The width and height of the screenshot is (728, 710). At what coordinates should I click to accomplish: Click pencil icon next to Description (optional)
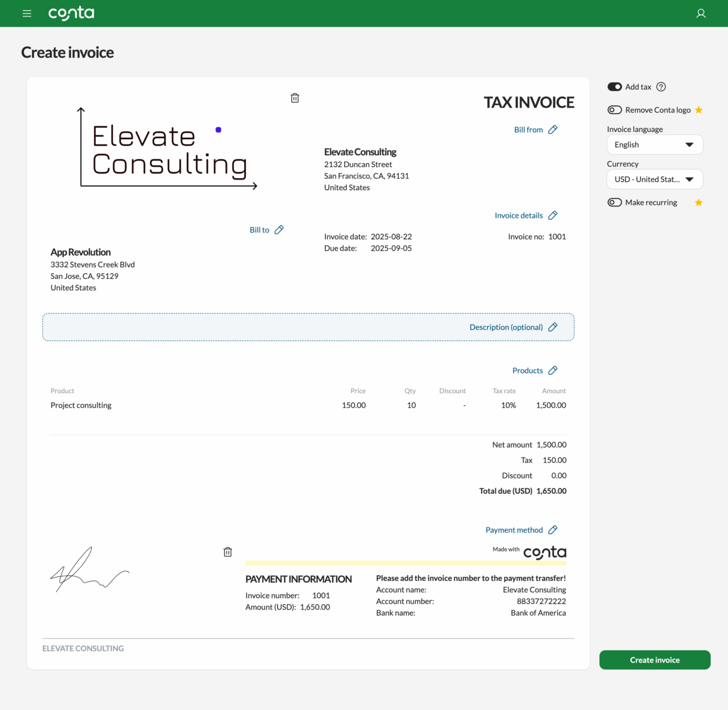[x=553, y=327]
